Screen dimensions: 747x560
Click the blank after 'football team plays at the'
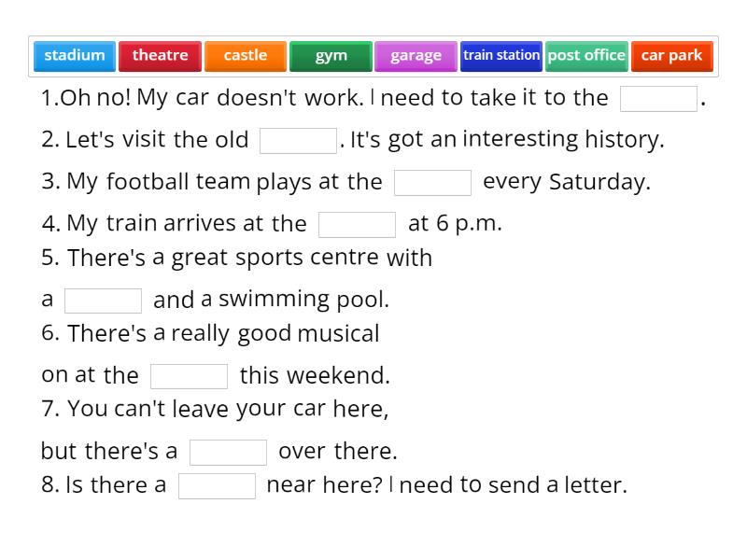(432, 183)
